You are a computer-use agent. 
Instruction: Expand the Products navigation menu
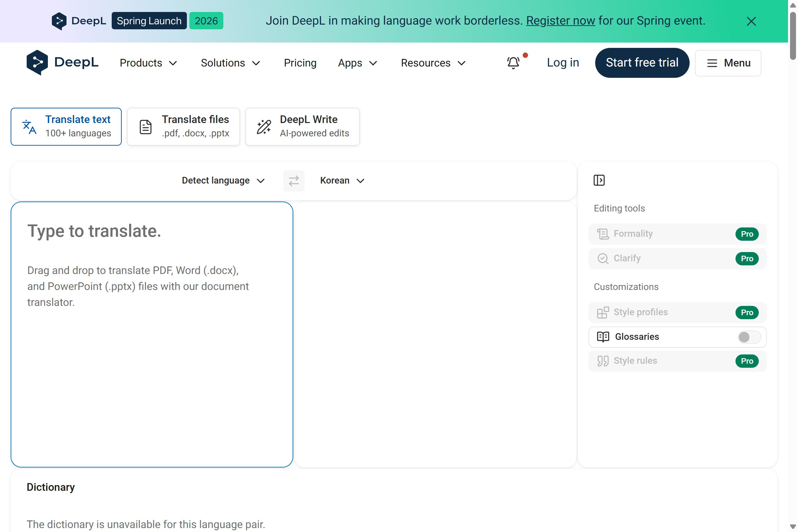click(x=148, y=63)
